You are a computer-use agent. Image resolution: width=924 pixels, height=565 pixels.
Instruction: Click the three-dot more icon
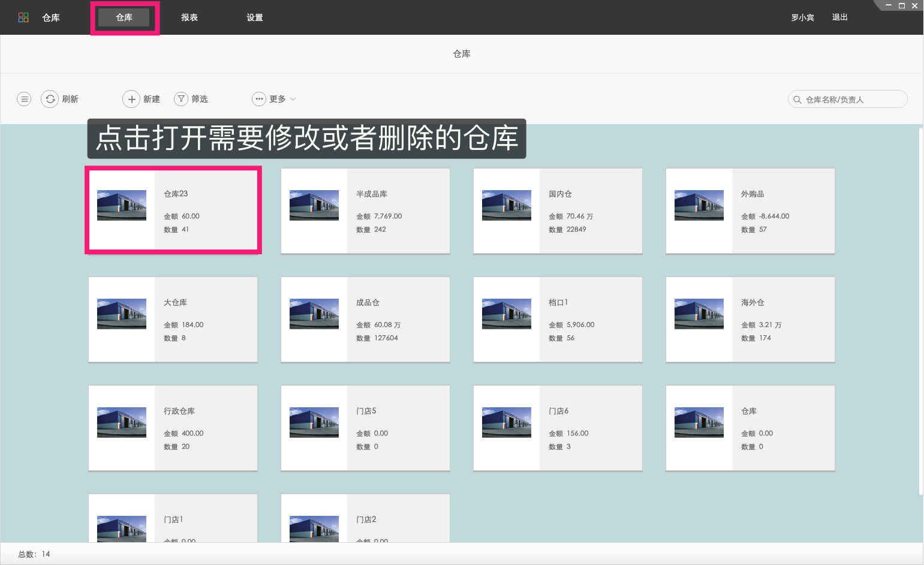click(259, 99)
